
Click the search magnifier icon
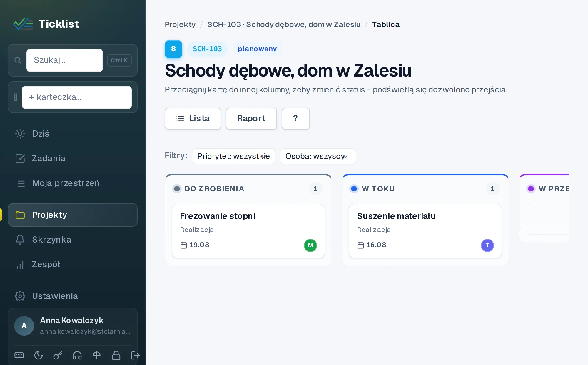18,60
